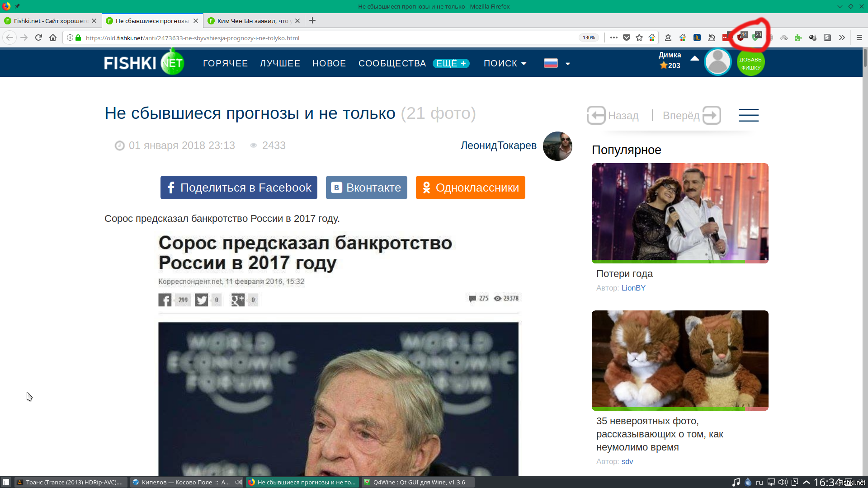Click Поделиться в Facebook button
This screenshot has height=488, width=868.
[239, 188]
